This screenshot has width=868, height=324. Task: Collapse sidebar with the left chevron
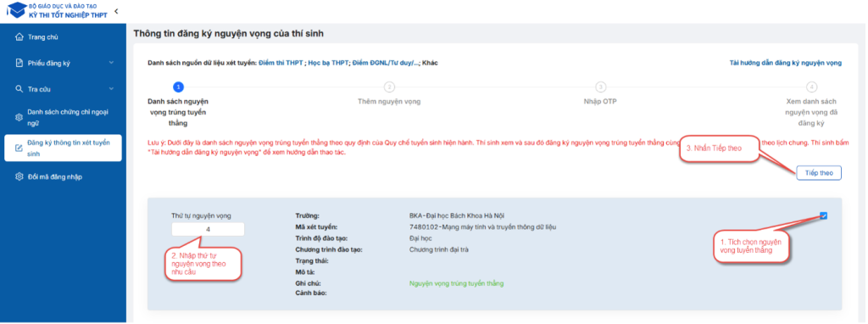(x=116, y=11)
